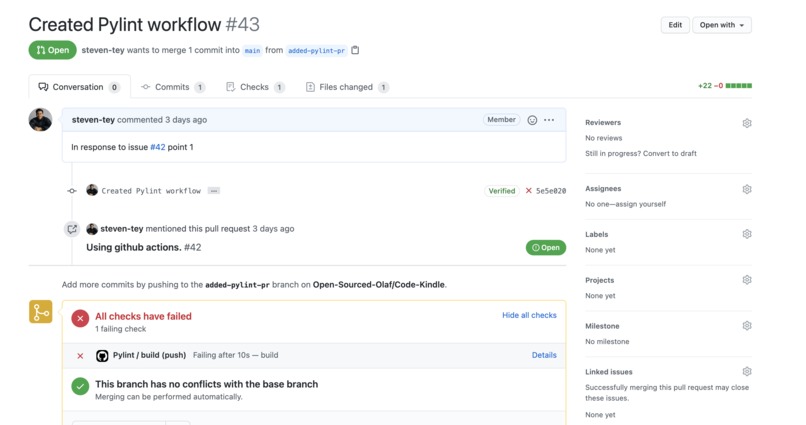806x425 pixels.
Task: Click Hide all checks
Action: point(529,315)
